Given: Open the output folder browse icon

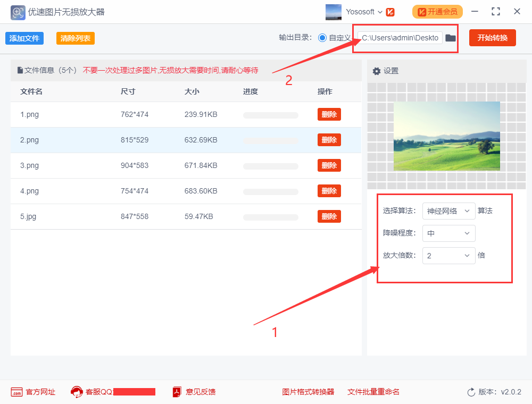Looking at the screenshot, I should (451, 38).
